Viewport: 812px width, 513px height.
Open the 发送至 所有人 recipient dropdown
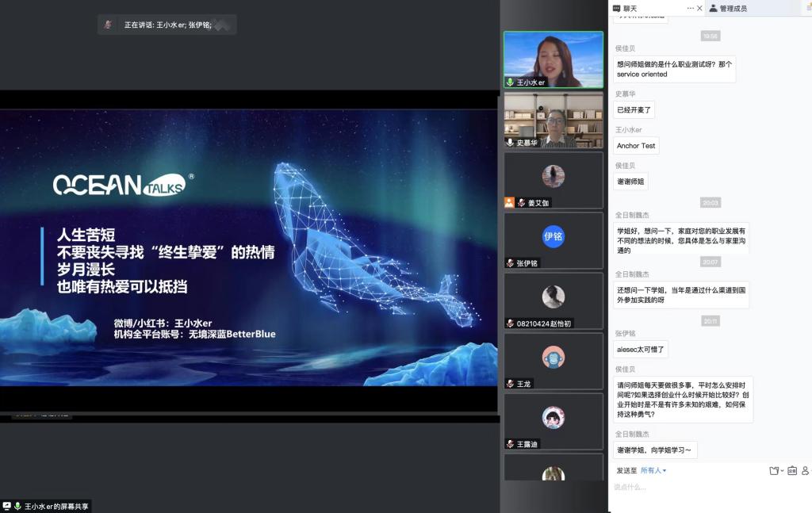point(653,470)
